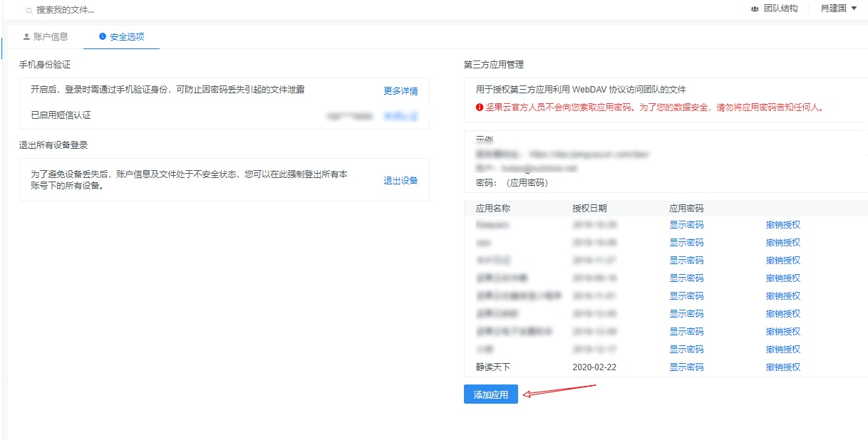Viewport: 868px width, 440px height.
Task: Click the 授权日期 column header
Action: 589,209
